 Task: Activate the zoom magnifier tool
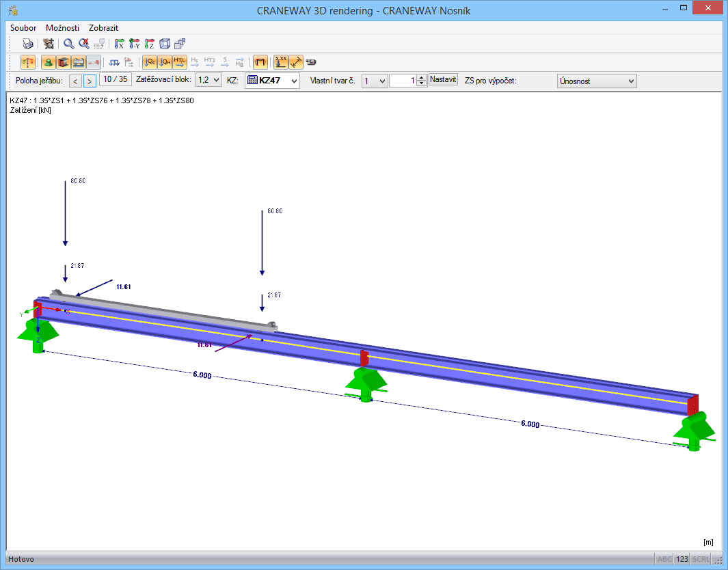(x=69, y=44)
